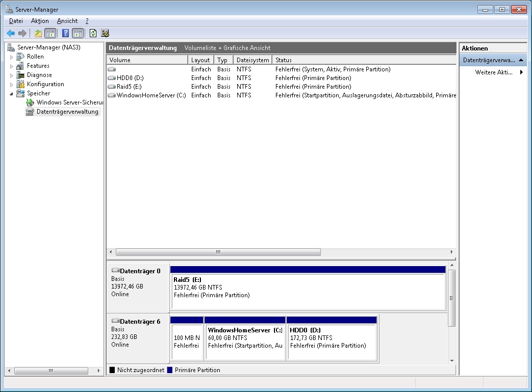Sort by the Volume column header
This screenshot has width=532, height=392.
[x=147, y=60]
